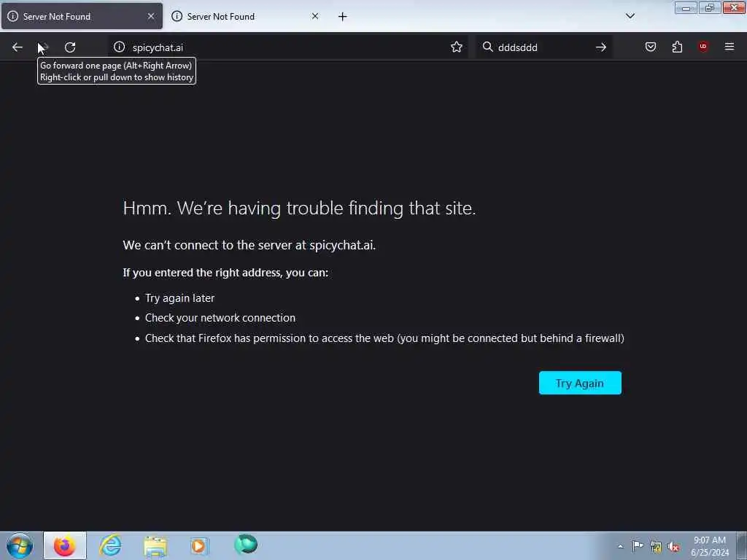Close the second Server Not Found tab
The image size is (747, 560).
point(315,16)
